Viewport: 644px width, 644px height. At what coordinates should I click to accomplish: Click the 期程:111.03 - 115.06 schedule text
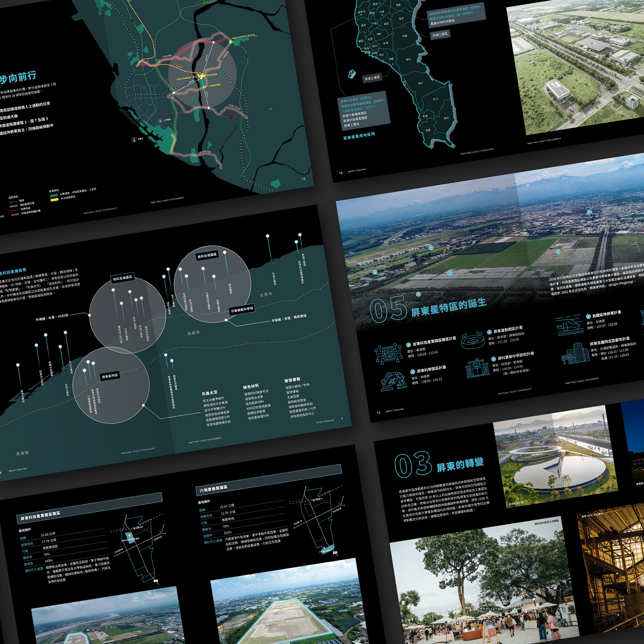pyautogui.click(x=504, y=341)
